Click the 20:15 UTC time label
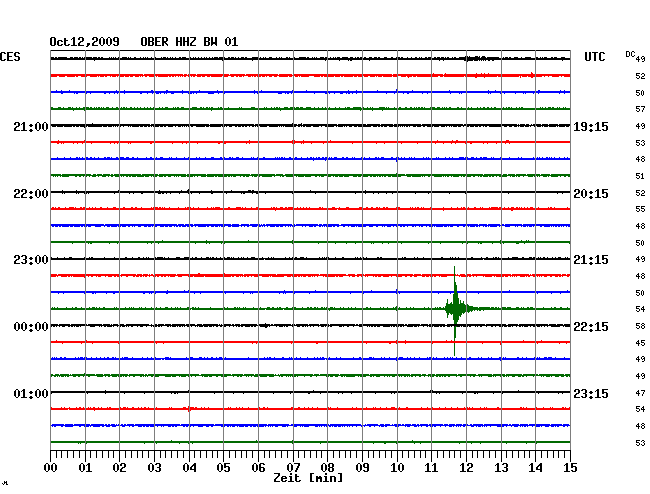This screenshot has height=494, width=650. 591,194
